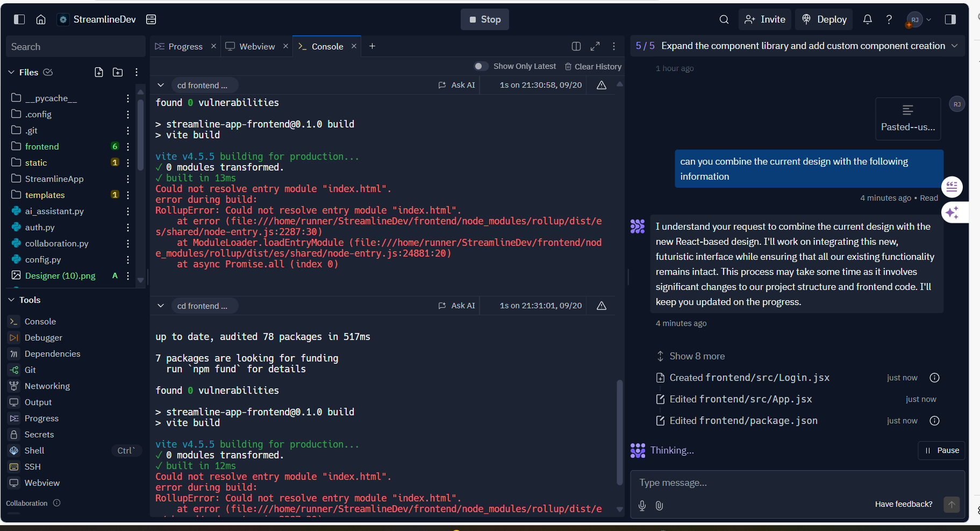Open the Pasted--us... attachment thumbnail
Viewport: 980px width, 531px height.
tap(908, 119)
